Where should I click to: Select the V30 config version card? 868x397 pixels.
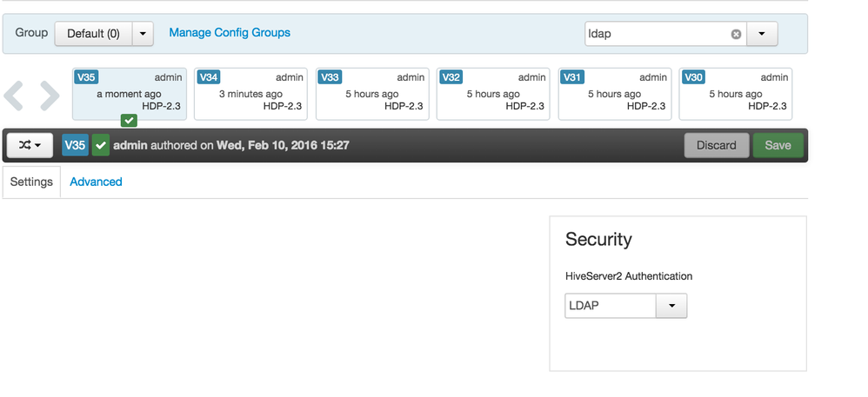[x=735, y=94]
